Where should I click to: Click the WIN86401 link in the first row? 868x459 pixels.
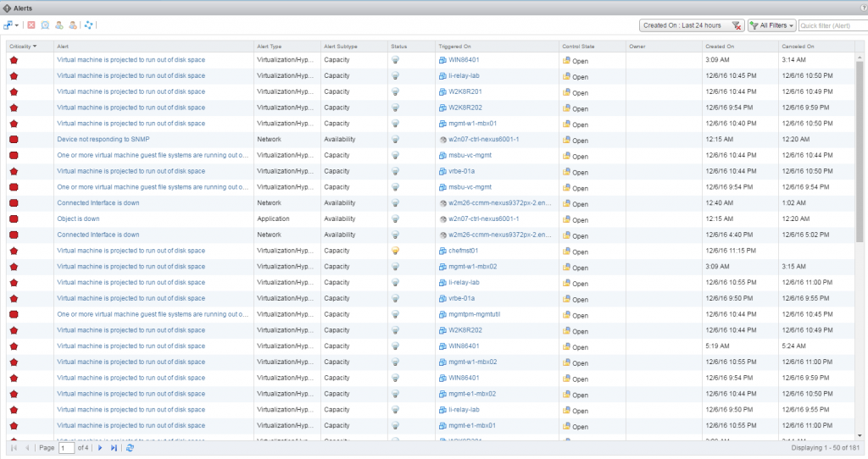click(464, 60)
